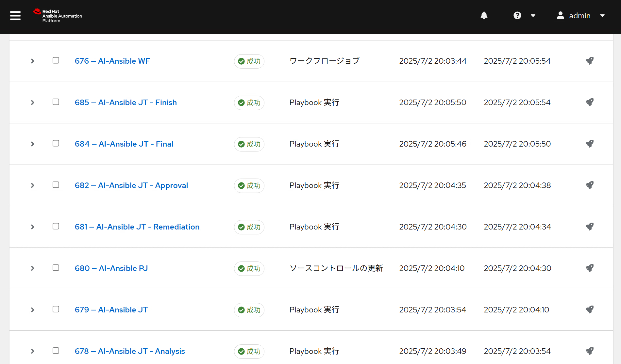Relaunch job 678 AI-Ansible JT - Analysis
The width and height of the screenshot is (621, 364).
(590, 351)
